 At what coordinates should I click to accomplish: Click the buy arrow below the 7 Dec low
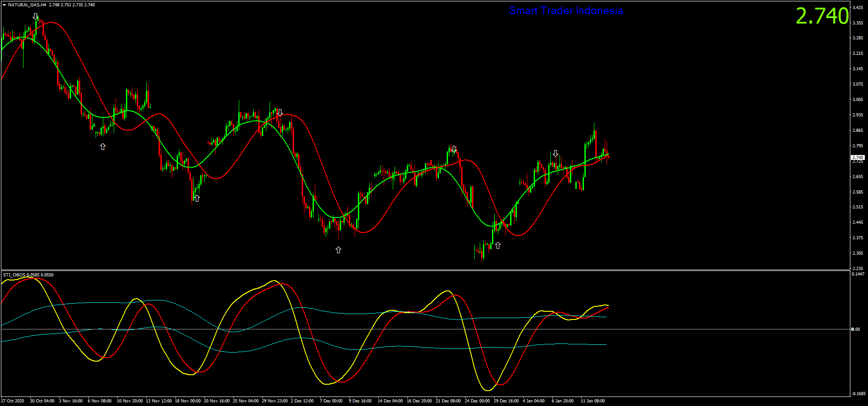click(338, 250)
